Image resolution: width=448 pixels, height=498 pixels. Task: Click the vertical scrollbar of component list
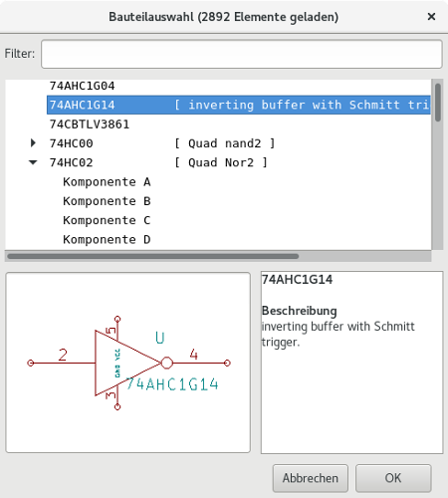[438, 164]
